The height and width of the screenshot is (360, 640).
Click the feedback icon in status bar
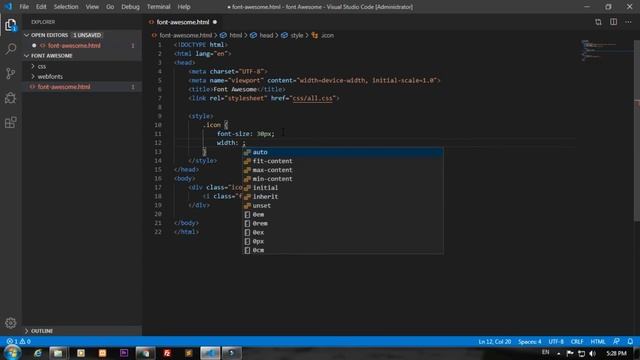point(616,341)
